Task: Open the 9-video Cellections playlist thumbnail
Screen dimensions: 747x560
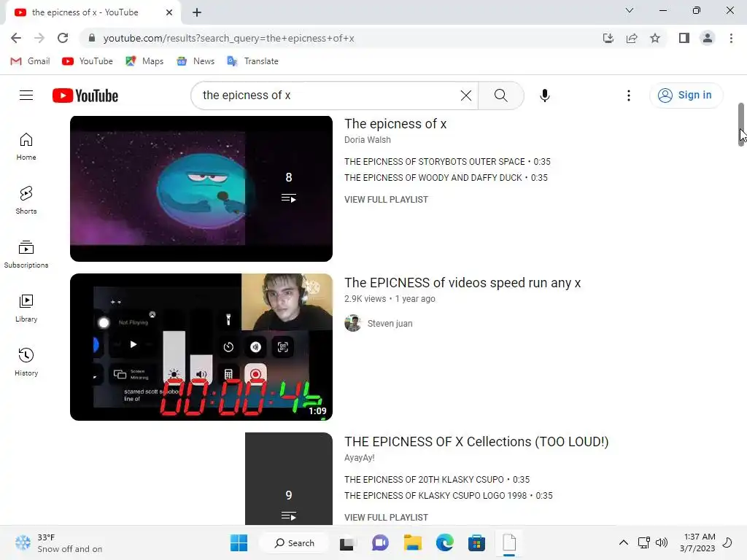Action: pyautogui.click(x=289, y=478)
